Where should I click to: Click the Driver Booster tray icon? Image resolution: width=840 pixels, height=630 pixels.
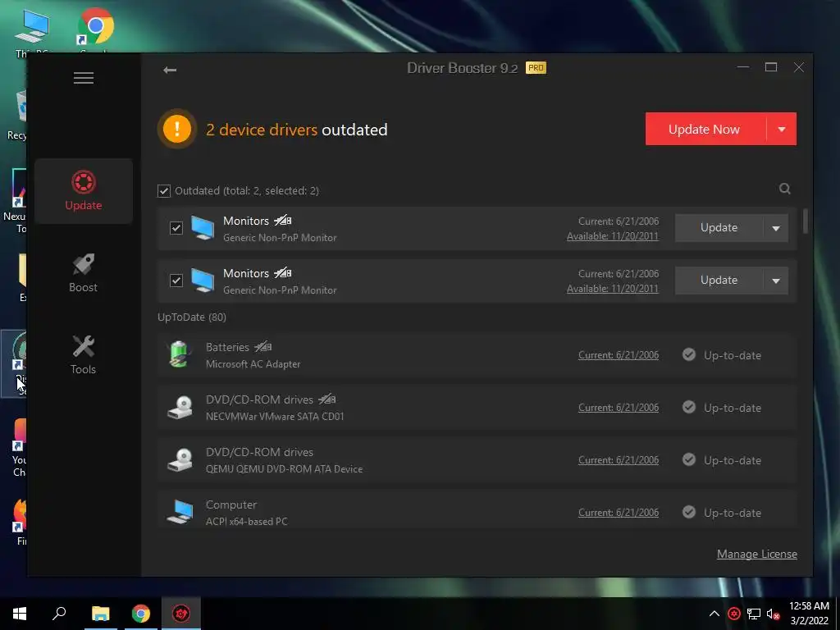[x=734, y=614]
